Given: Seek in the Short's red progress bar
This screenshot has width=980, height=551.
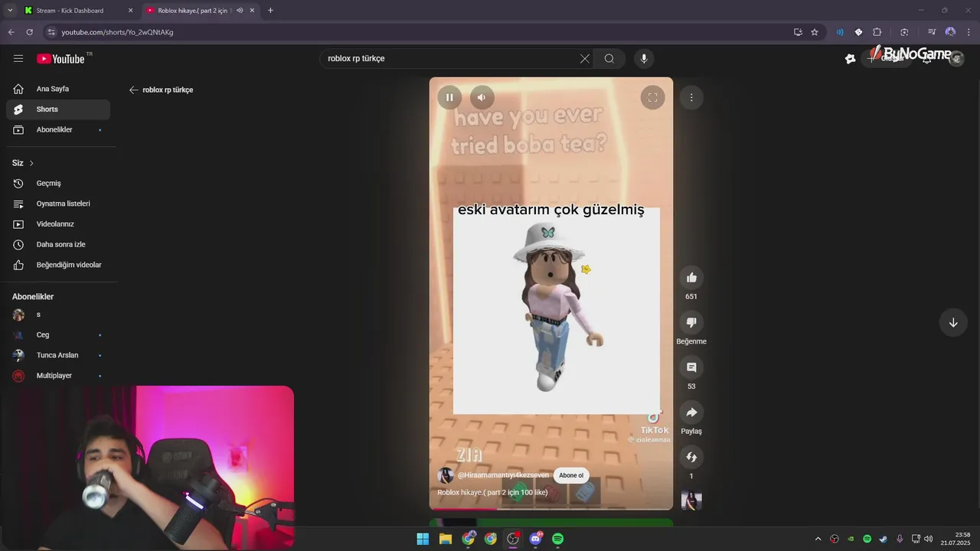Looking at the screenshot, I should pyautogui.click(x=551, y=509).
